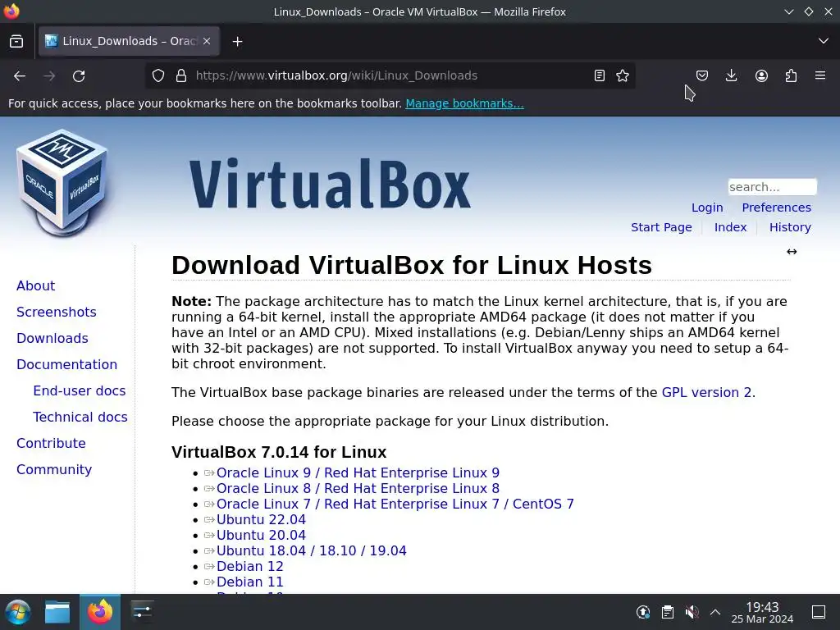Open a new tab with the plus button

coord(237,41)
